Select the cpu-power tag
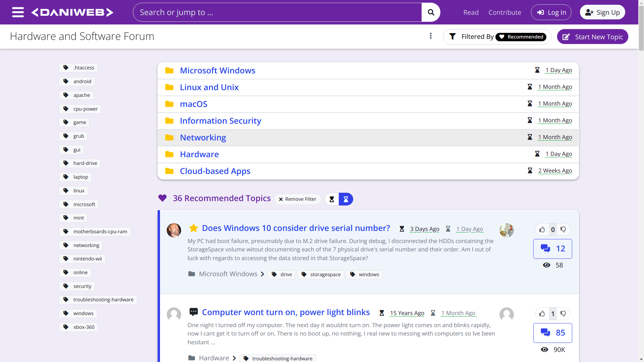 [x=80, y=109]
